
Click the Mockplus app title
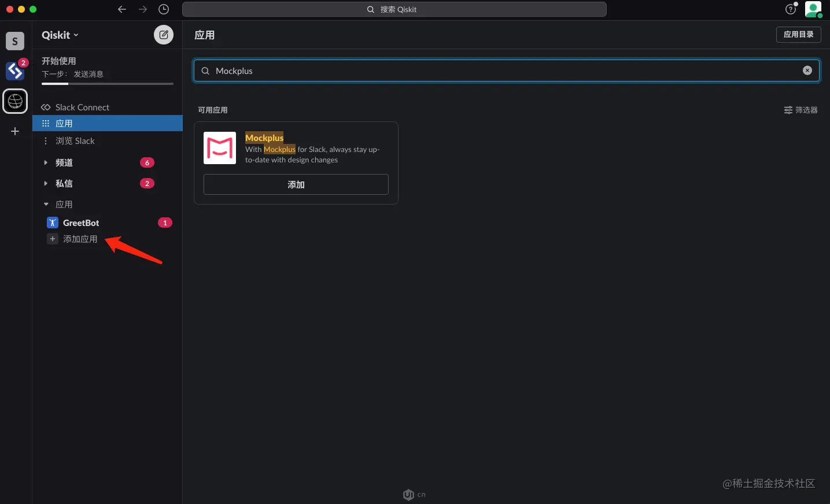pyautogui.click(x=264, y=138)
